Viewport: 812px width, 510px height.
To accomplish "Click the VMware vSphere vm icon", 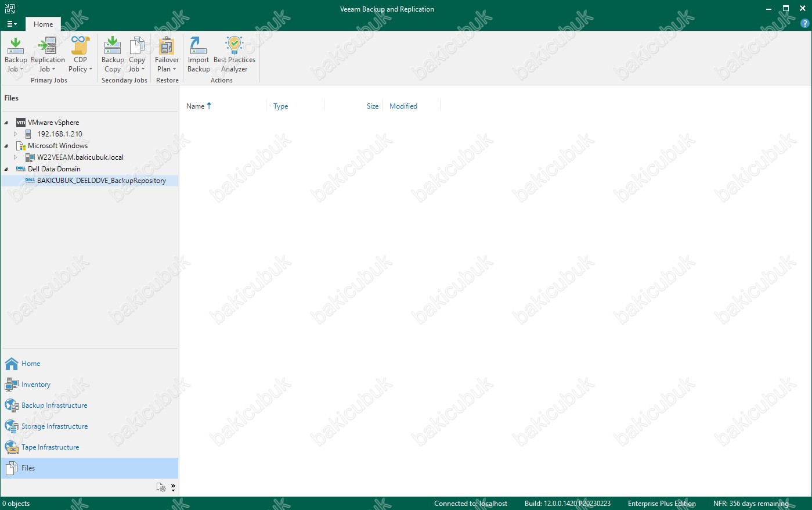I will 21,123.
